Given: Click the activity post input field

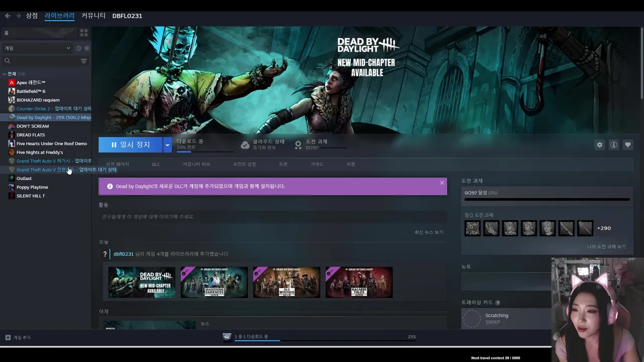Looking at the screenshot, I should pyautogui.click(x=273, y=217).
